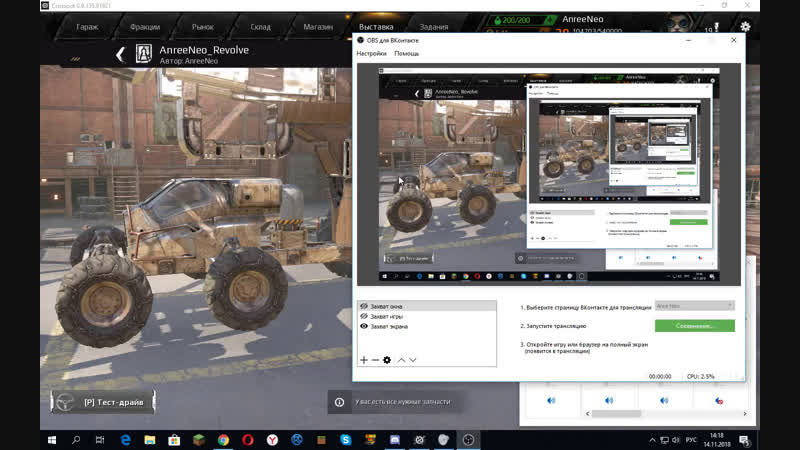The width and height of the screenshot is (800, 450).
Task: Select the Захват игры source row
Action: tap(427, 316)
